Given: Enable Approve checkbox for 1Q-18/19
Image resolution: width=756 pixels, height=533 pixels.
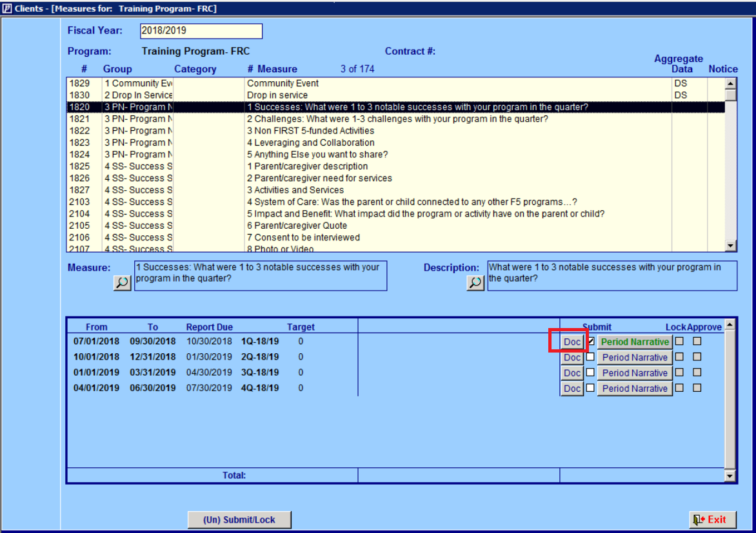Looking at the screenshot, I should coord(697,341).
